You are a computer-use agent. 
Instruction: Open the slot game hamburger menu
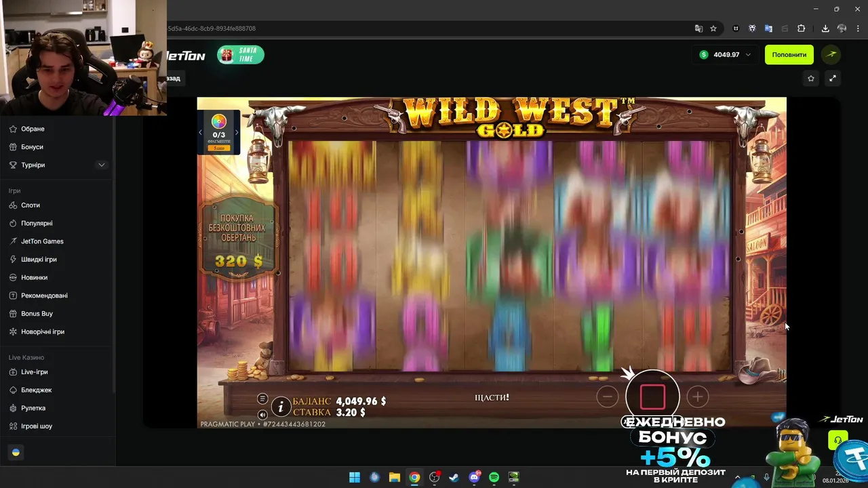(x=262, y=399)
